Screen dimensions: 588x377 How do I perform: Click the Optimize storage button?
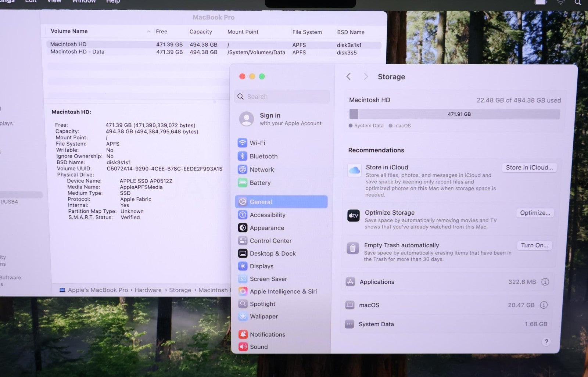pos(535,213)
